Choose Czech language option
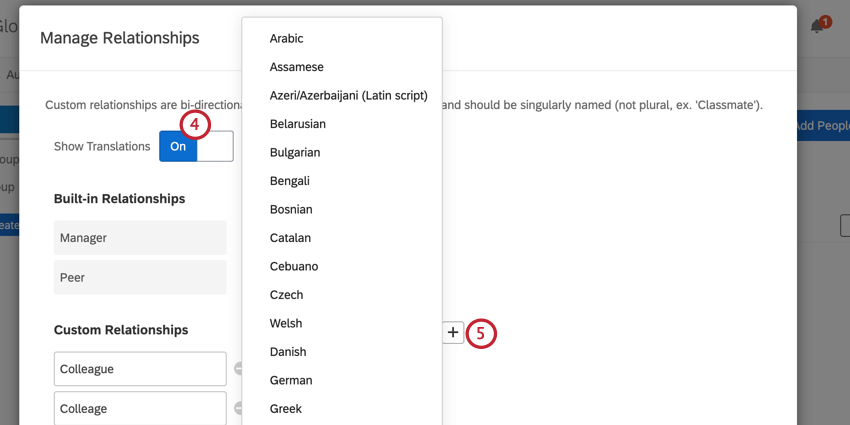The image size is (850, 425). pos(286,295)
